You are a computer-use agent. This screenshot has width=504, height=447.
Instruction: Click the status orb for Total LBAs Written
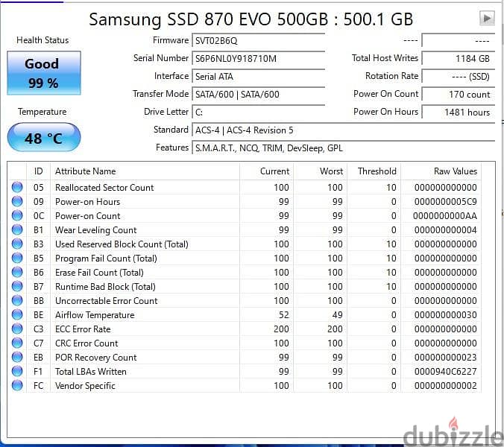click(x=17, y=371)
